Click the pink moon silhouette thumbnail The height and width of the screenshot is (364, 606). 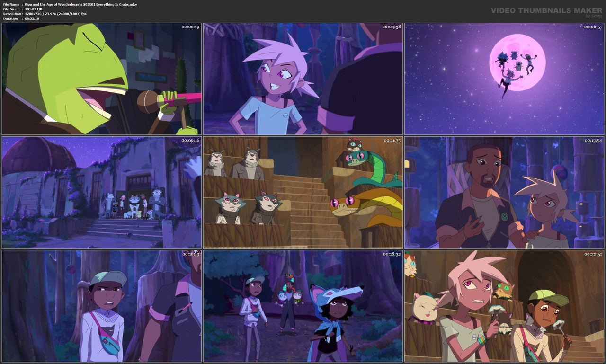coord(504,79)
